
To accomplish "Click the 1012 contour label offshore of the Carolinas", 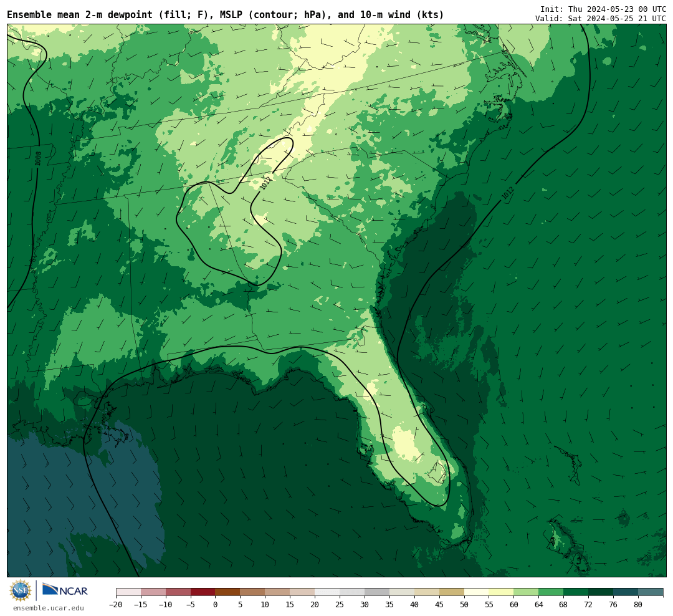I will point(508,193).
